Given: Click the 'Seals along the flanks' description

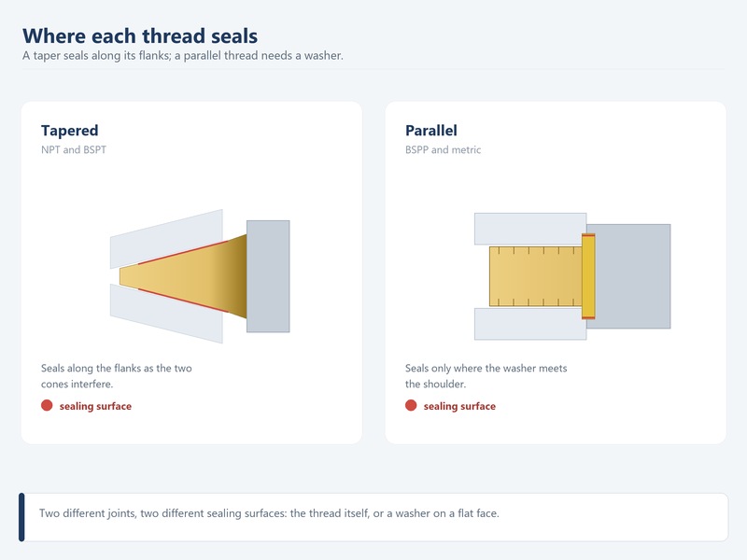Looking at the screenshot, I should click(x=116, y=376).
